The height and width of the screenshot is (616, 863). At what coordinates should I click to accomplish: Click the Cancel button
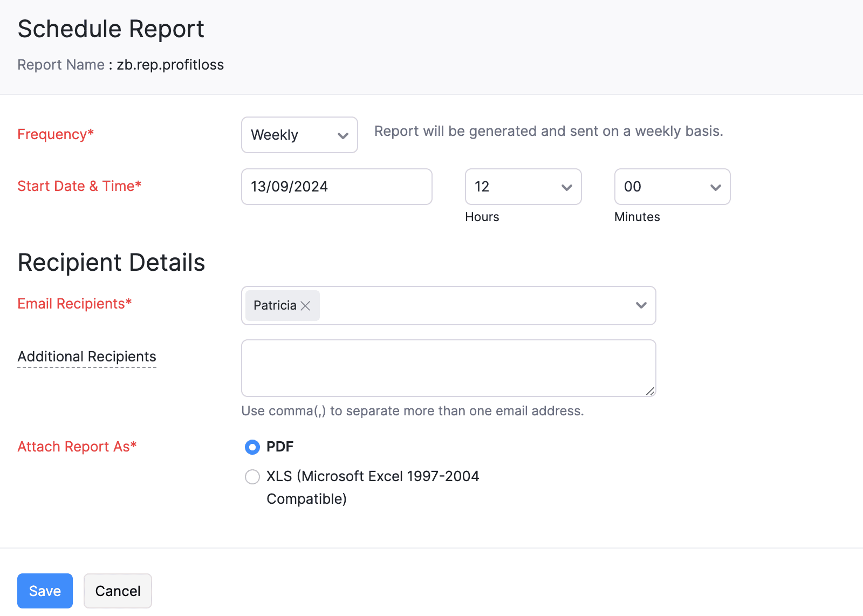tap(118, 591)
